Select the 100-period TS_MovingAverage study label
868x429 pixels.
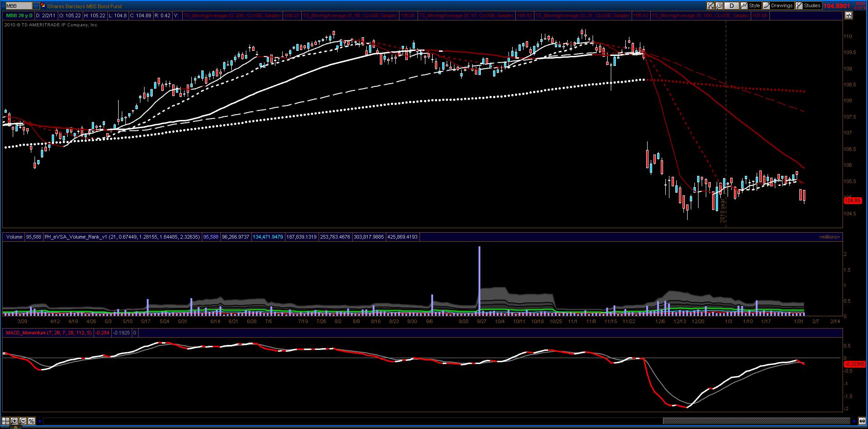click(x=700, y=15)
